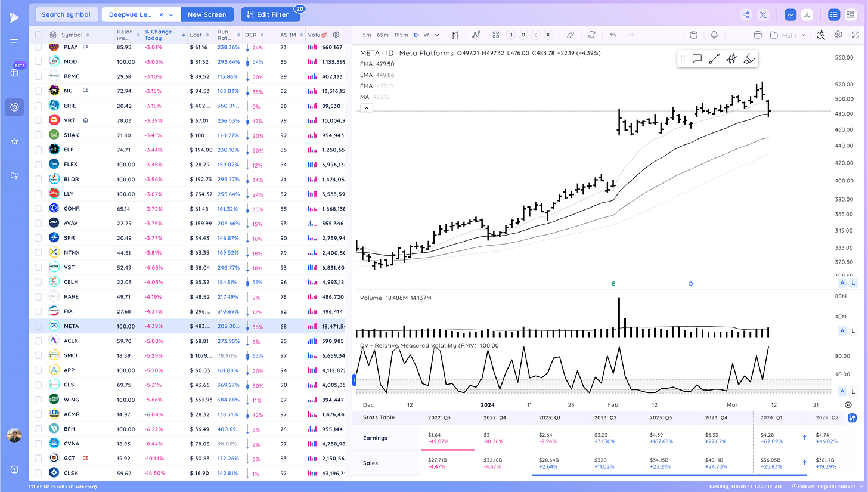Toggle the select-all checkbox in header

coord(39,35)
